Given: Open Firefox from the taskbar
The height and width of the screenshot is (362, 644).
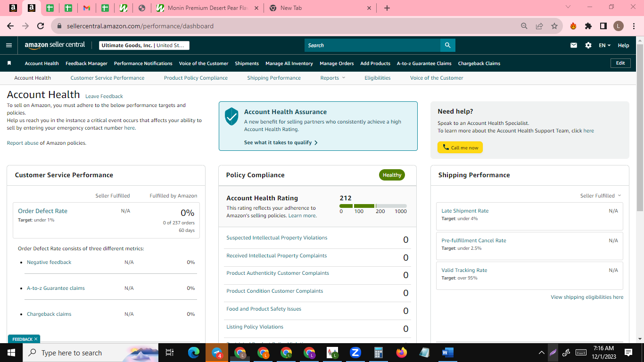Looking at the screenshot, I should pyautogui.click(x=402, y=353).
